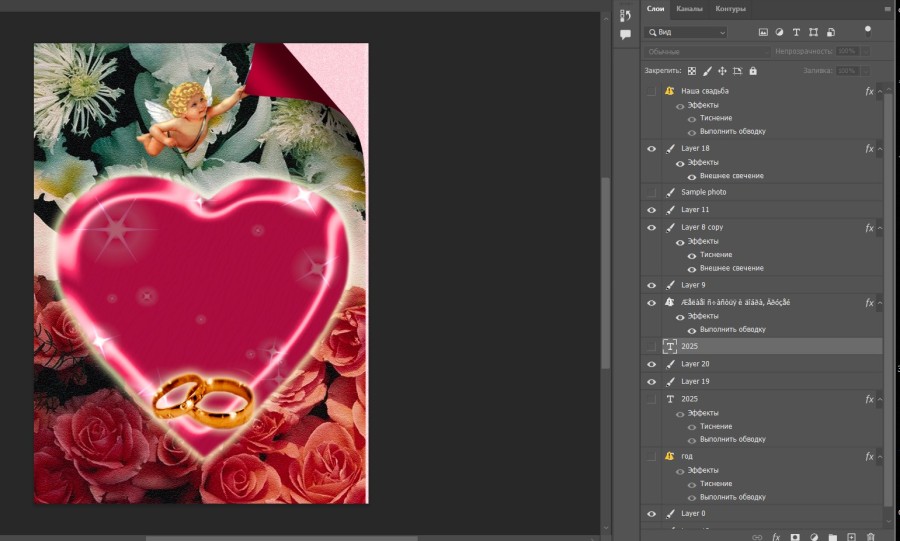The width and height of the screenshot is (900, 541).
Task: Delete layer using trash icon
Action: (870, 537)
